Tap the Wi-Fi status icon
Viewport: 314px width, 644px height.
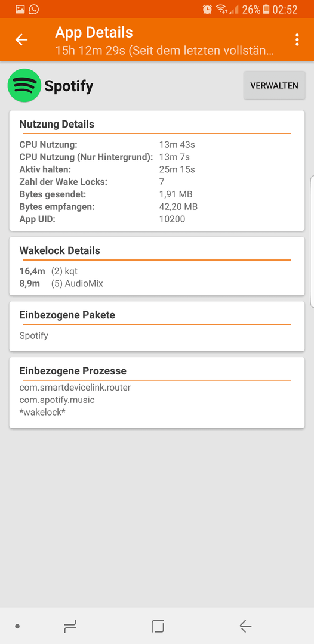(221, 9)
